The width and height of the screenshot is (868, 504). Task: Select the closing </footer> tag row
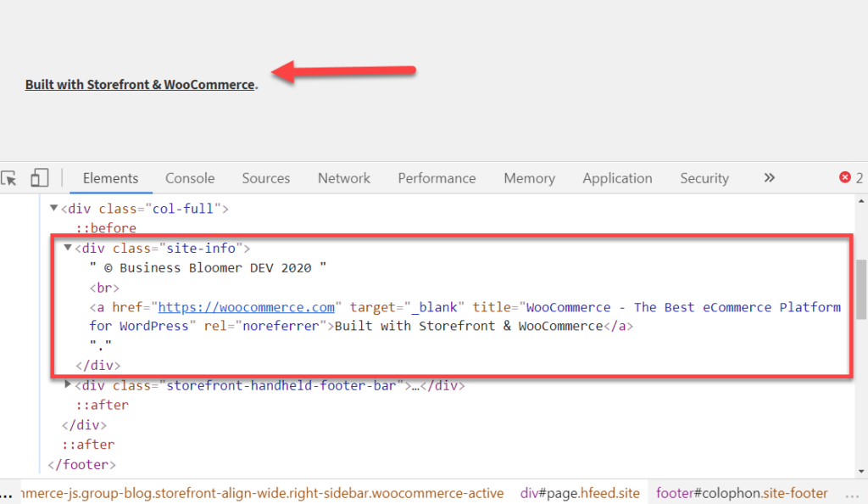[81, 465]
